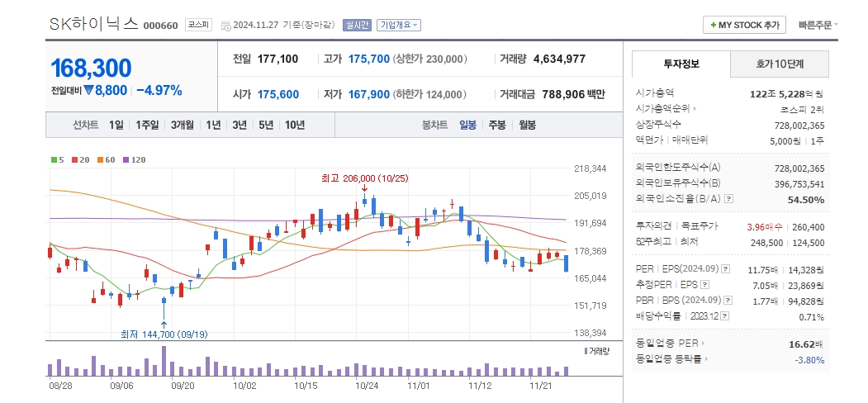
Task: Click 거래량 value 4,634,977
Action: 559,59
